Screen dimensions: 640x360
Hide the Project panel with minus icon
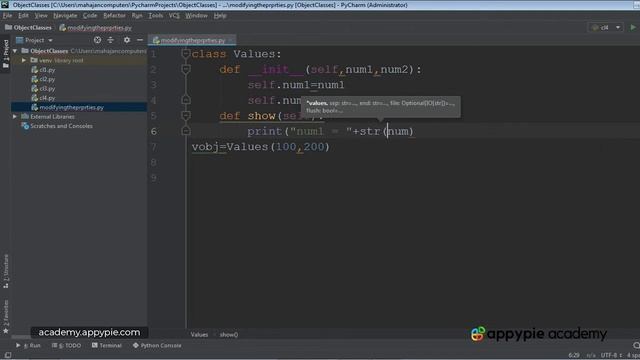(140, 40)
